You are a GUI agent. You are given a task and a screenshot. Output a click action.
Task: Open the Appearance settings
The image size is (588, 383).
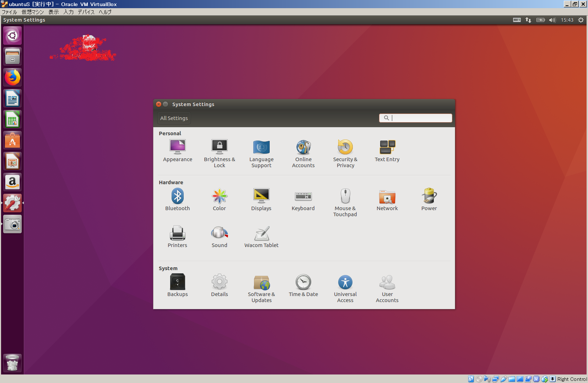pos(177,151)
